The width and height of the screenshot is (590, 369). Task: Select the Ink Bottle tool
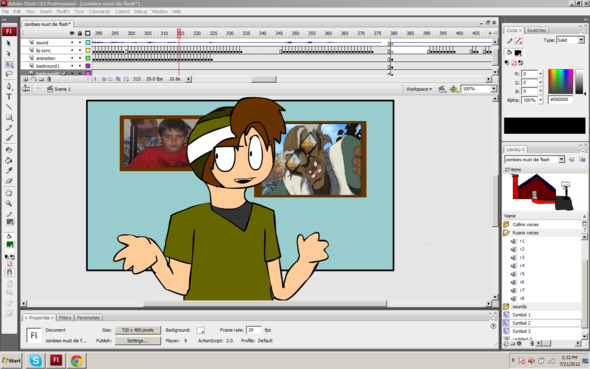click(x=9, y=150)
